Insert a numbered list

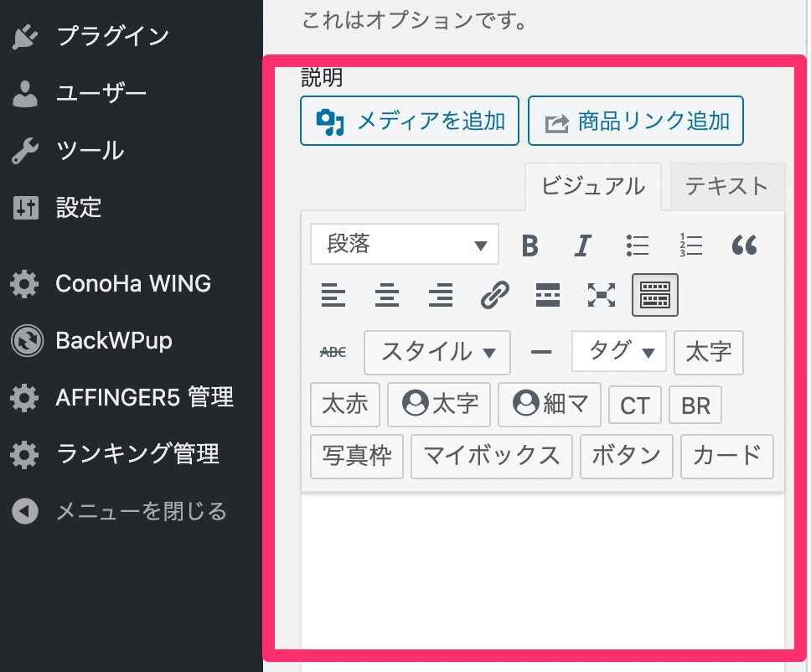(690, 246)
